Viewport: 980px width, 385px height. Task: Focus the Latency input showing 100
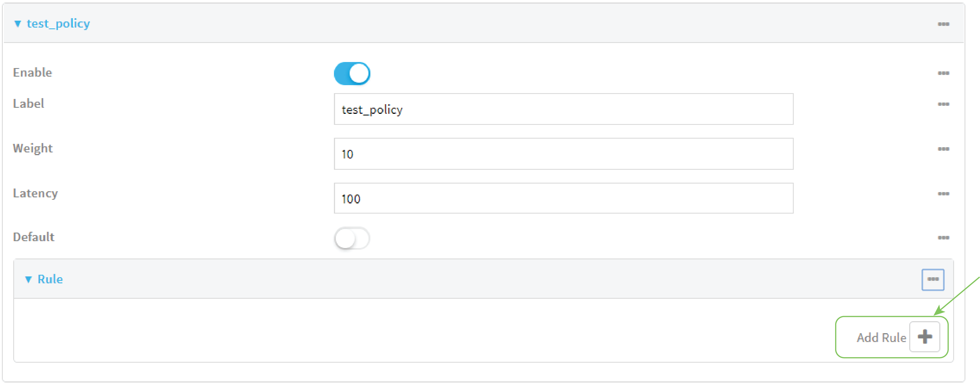[563, 198]
